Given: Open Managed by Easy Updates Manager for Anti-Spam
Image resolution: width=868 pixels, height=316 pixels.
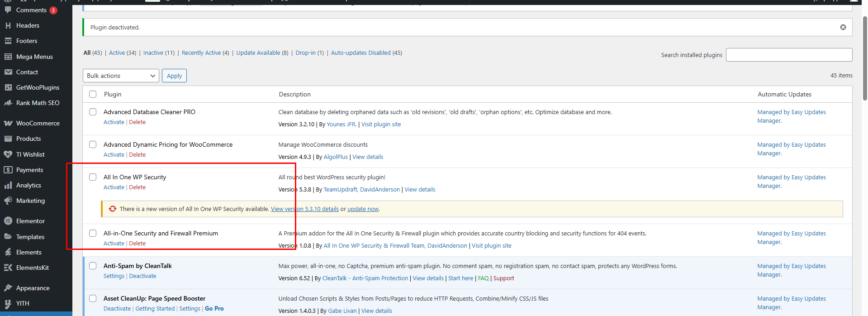Looking at the screenshot, I should point(792,270).
